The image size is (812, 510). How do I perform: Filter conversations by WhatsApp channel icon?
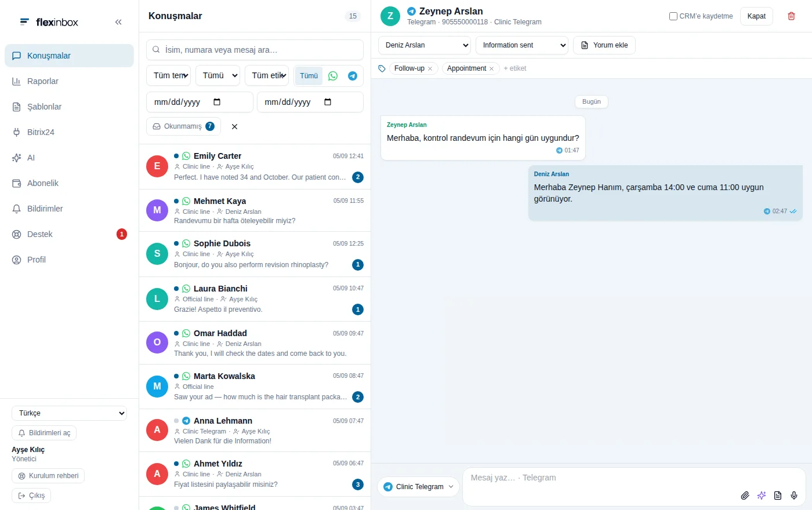[333, 76]
